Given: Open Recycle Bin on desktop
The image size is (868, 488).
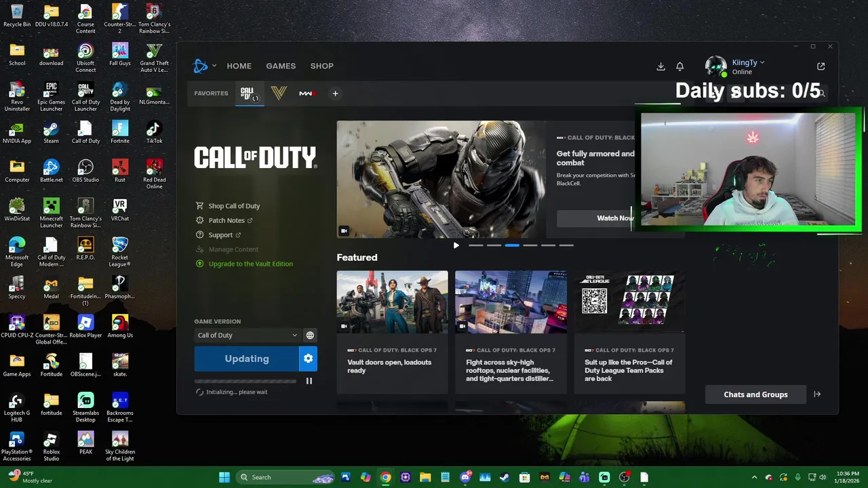Looking at the screenshot, I should [17, 16].
